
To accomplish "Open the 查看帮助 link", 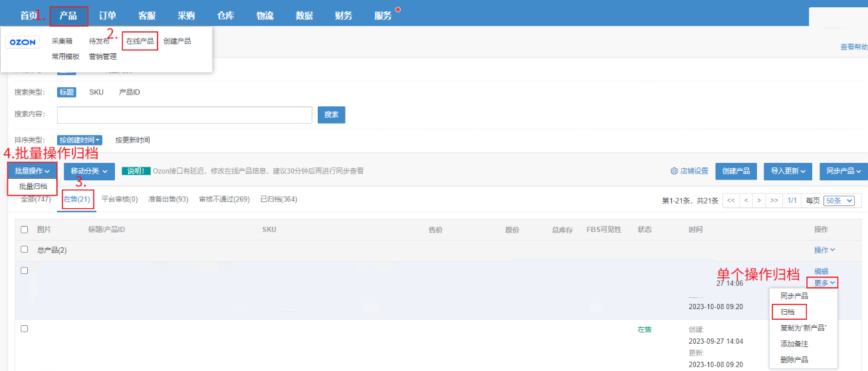I will tap(853, 47).
